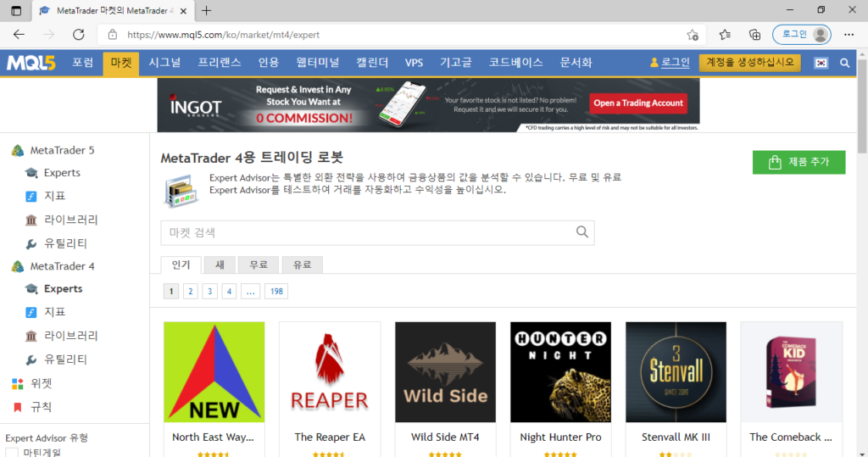The width and height of the screenshot is (868, 457).
Task: Click the MQL5 logo
Action: coord(31,63)
